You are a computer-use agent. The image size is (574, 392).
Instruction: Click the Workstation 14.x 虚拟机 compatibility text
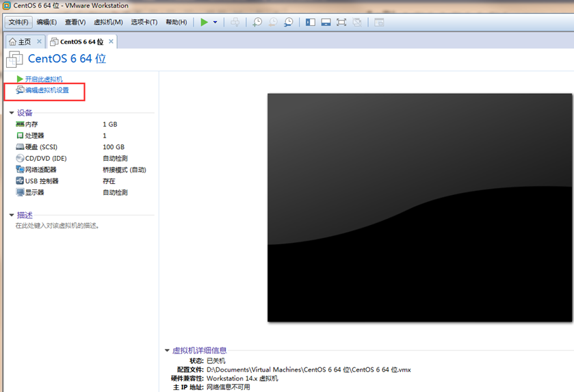(242, 378)
